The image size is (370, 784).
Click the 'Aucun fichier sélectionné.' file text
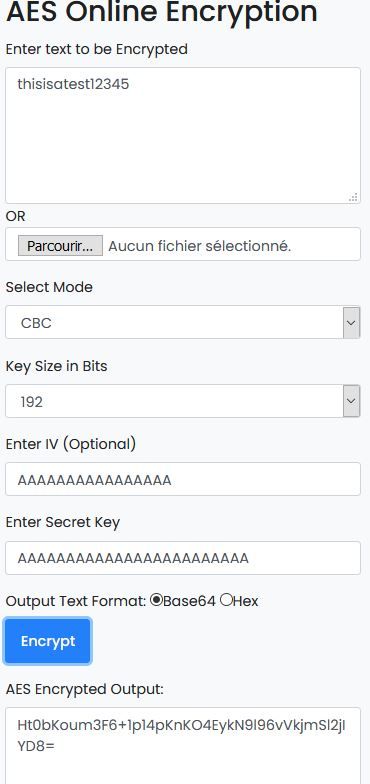click(200, 246)
